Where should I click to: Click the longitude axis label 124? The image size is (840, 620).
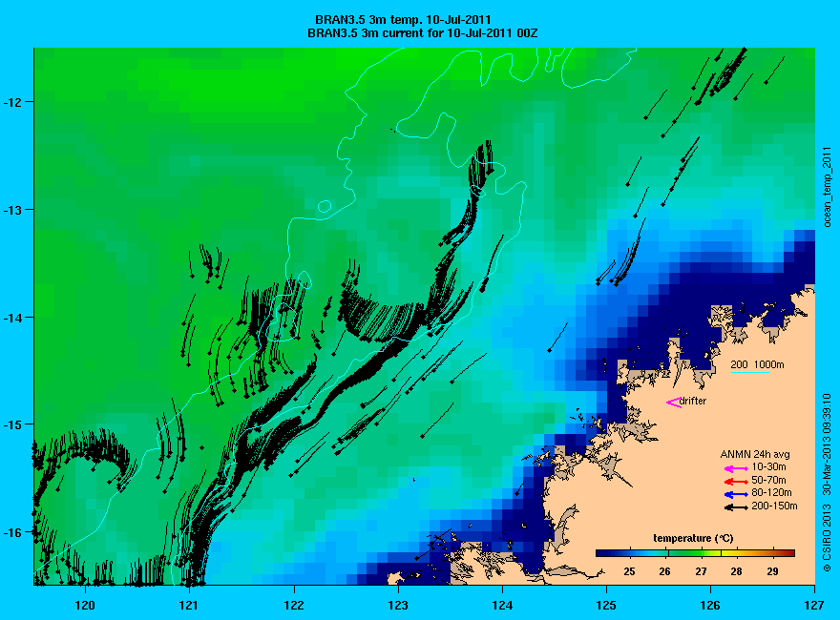(x=502, y=606)
